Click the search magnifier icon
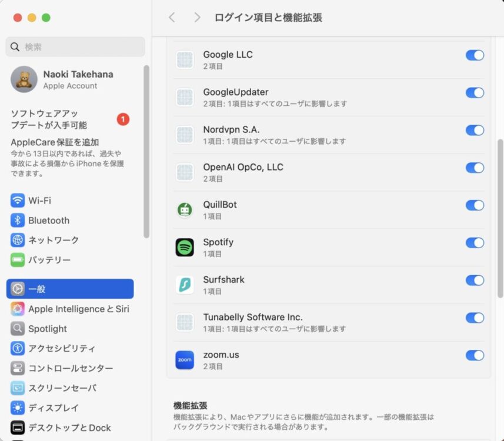The width and height of the screenshot is (504, 441). 15,47
